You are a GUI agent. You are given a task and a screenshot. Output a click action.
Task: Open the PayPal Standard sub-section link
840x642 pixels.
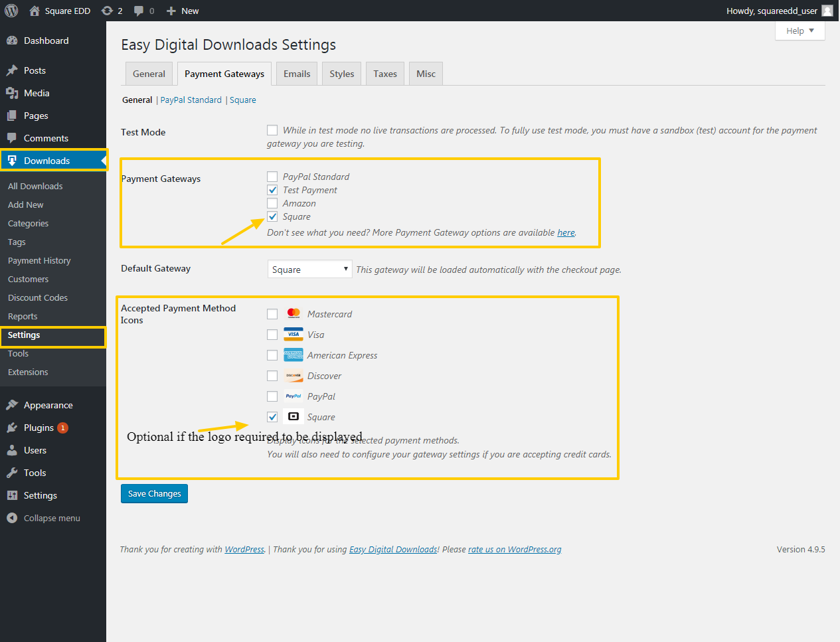[191, 100]
